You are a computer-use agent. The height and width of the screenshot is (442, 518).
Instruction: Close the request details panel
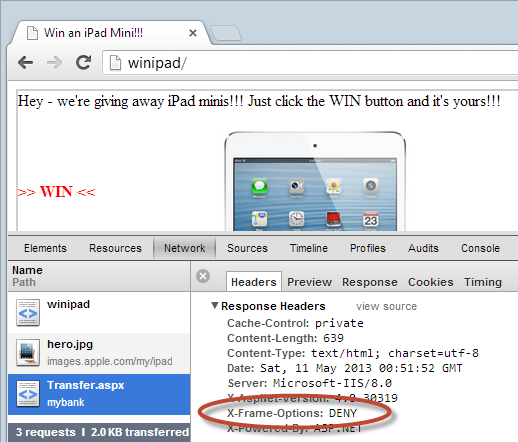pyautogui.click(x=203, y=276)
